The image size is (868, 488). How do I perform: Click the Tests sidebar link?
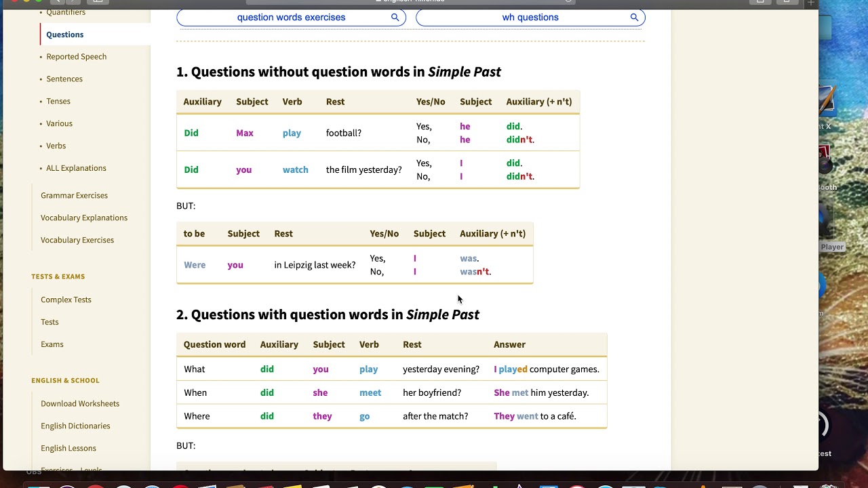pos(50,322)
